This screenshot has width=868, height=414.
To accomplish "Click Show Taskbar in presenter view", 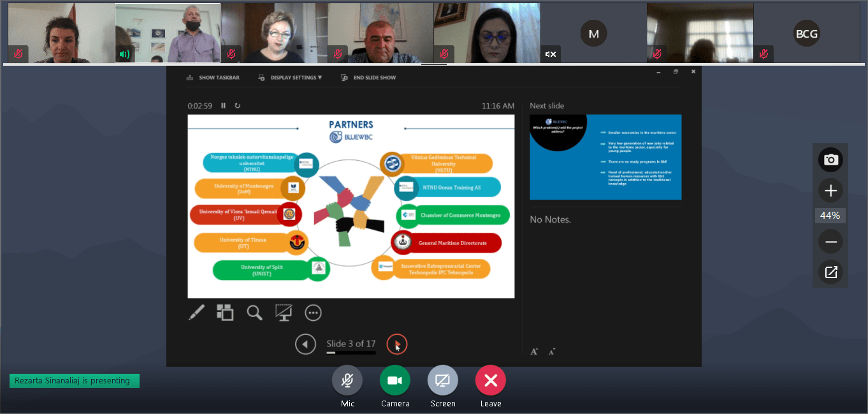I will [213, 78].
